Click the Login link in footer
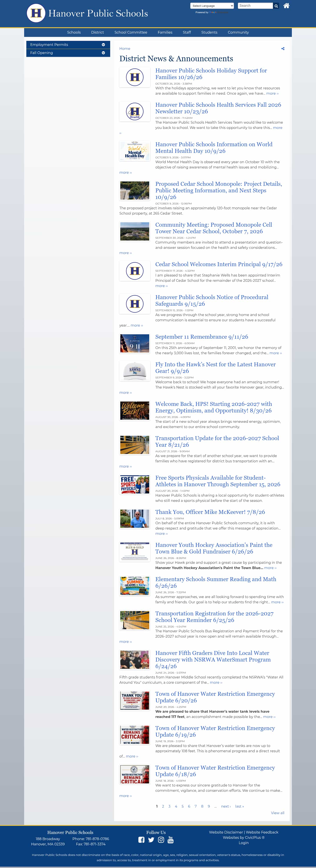Screen dimensions: 316x868 coord(244,843)
